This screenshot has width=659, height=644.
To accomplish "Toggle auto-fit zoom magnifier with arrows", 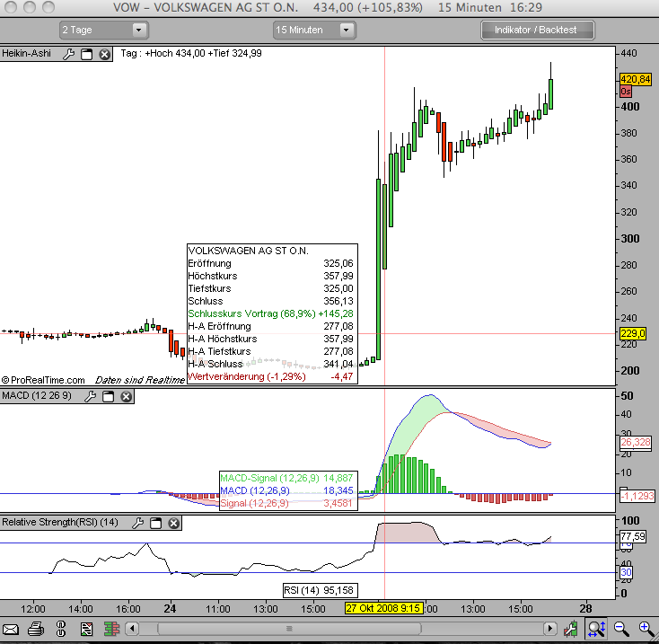I will pyautogui.click(x=597, y=629).
